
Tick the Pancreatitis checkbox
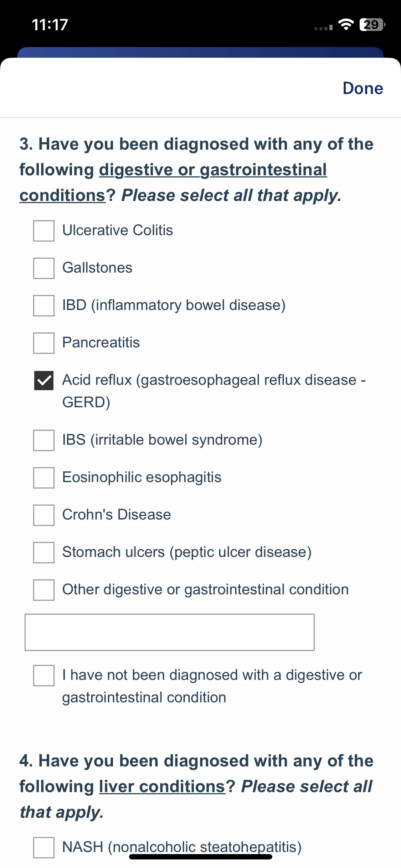pos(44,343)
